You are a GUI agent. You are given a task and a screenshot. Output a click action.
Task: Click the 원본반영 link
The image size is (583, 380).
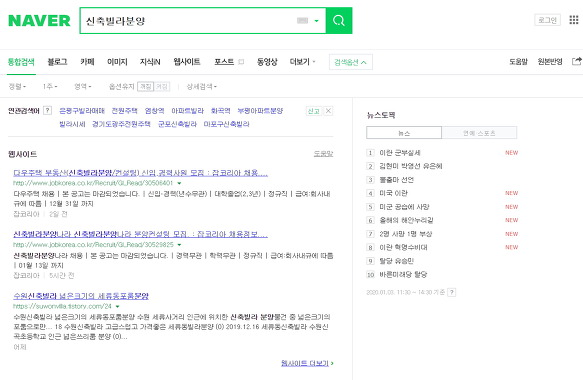pyautogui.click(x=550, y=62)
